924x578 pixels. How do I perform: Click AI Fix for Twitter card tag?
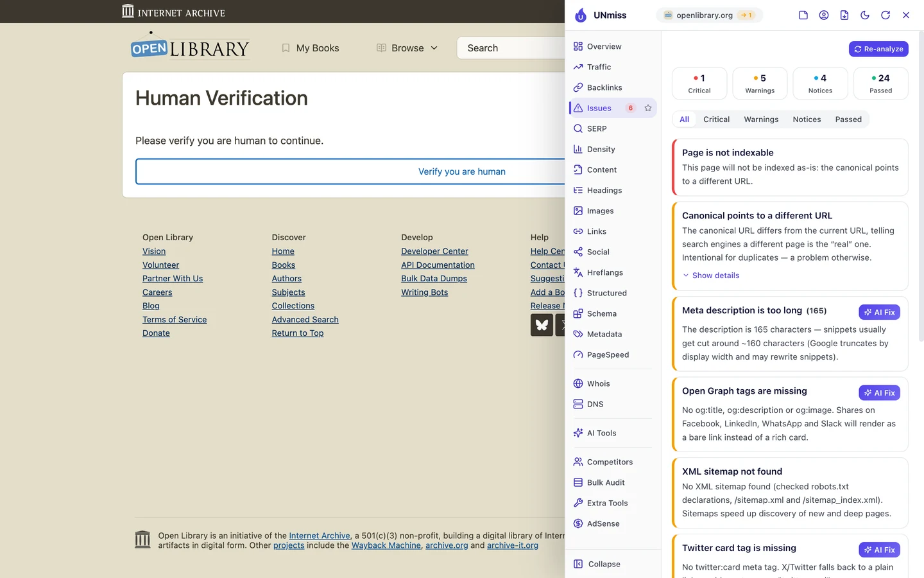(x=879, y=550)
